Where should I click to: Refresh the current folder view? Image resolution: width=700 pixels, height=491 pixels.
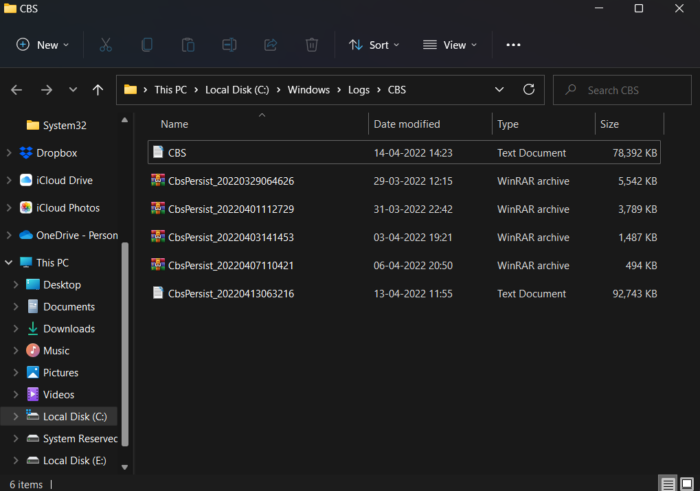[x=528, y=90]
